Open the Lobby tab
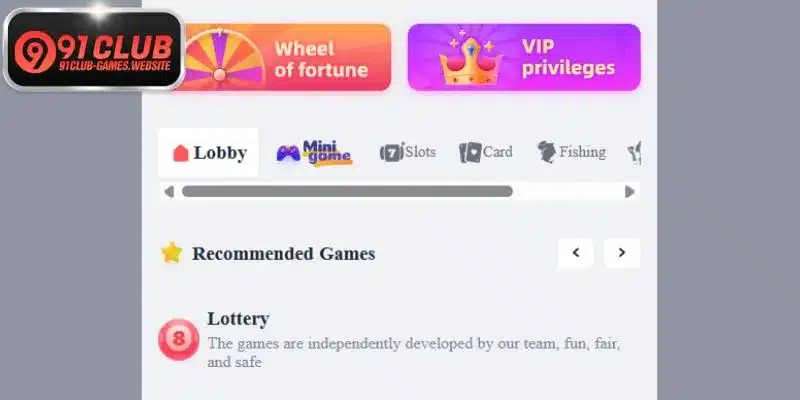This screenshot has height=400, width=800. pos(208,153)
